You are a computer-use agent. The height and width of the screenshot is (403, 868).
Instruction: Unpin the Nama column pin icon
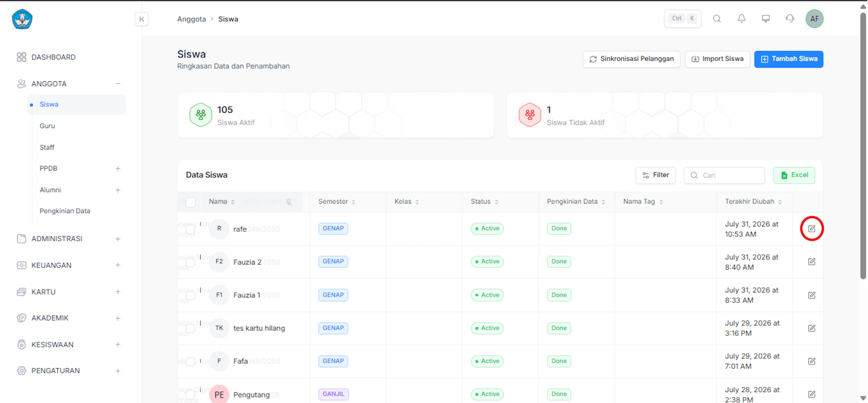(289, 202)
